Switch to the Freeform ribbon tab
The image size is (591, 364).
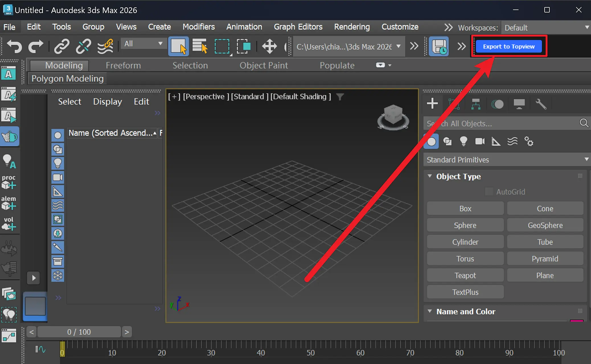coord(123,65)
